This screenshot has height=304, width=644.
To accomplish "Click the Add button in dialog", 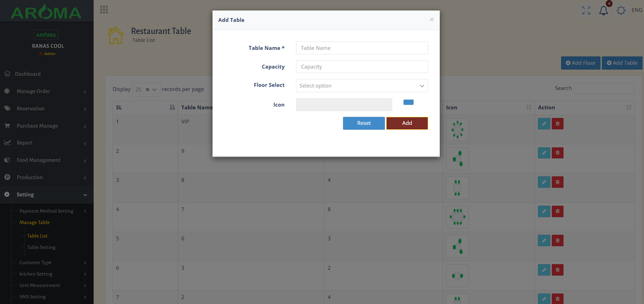I will click(x=407, y=123).
